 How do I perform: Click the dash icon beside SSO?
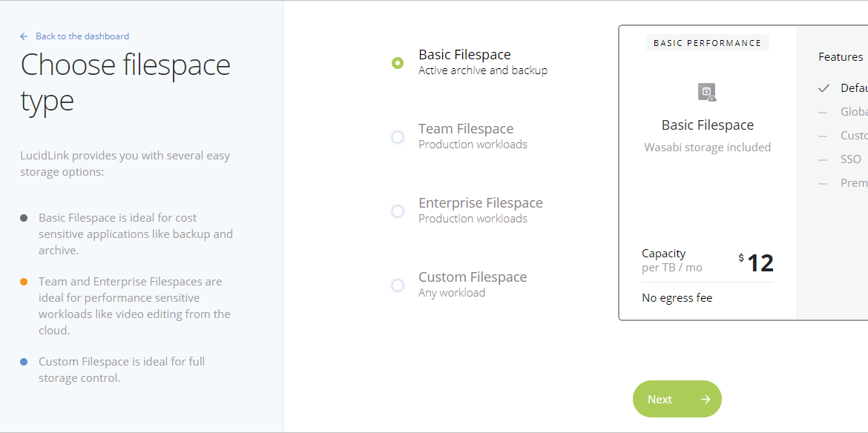coord(823,160)
